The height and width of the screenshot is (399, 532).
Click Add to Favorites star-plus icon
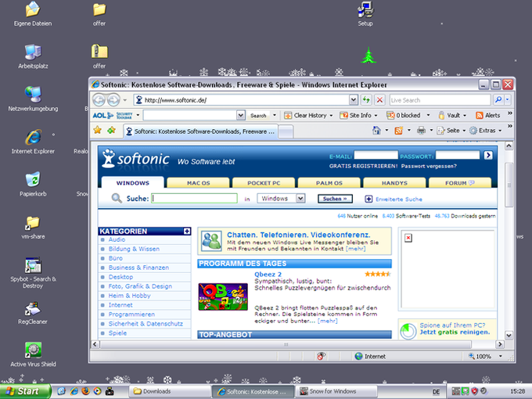click(x=112, y=131)
